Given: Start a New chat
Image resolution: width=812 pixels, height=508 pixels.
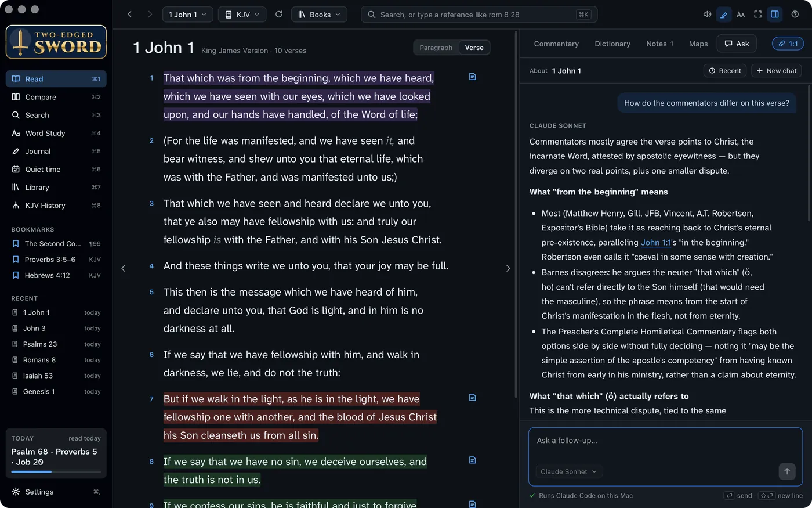Looking at the screenshot, I should [x=777, y=71].
